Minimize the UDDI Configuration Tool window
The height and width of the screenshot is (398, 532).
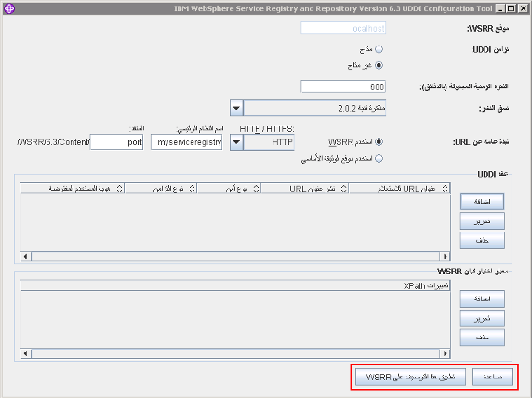pyautogui.click(x=500, y=8)
